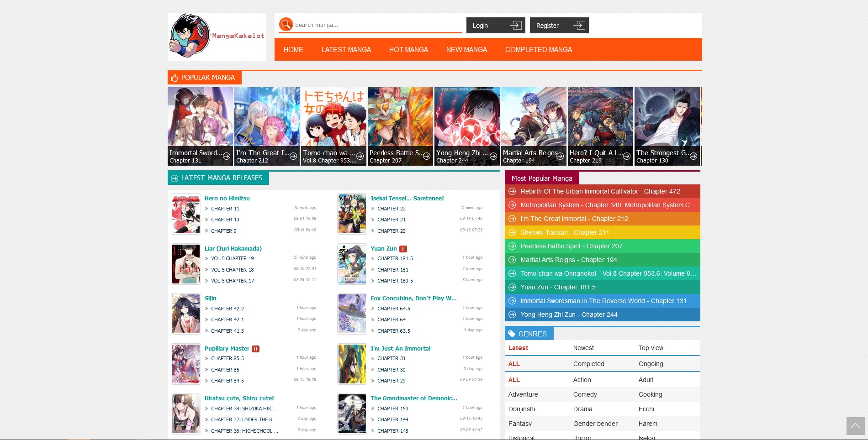Image resolution: width=868 pixels, height=440 pixels.
Task: Click the Hero no Himitsu cover thumbnail
Action: 186,214
